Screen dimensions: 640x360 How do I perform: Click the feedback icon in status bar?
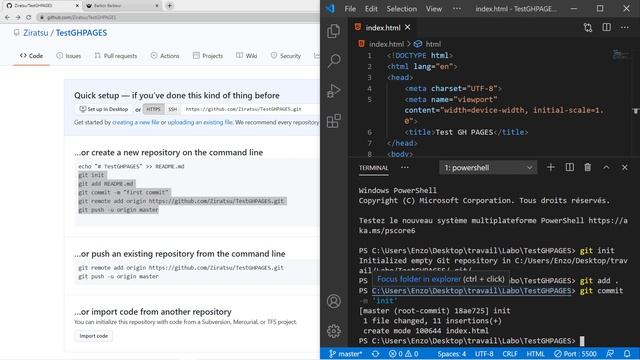610,354
